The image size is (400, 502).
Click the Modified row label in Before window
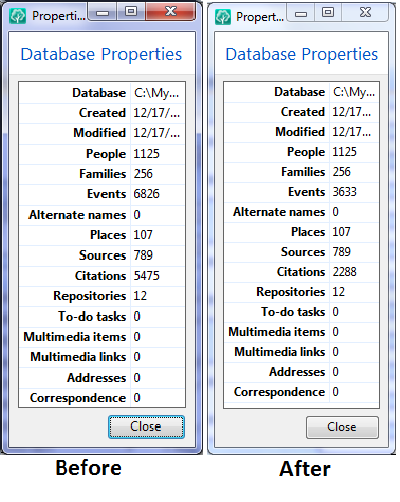[100, 133]
